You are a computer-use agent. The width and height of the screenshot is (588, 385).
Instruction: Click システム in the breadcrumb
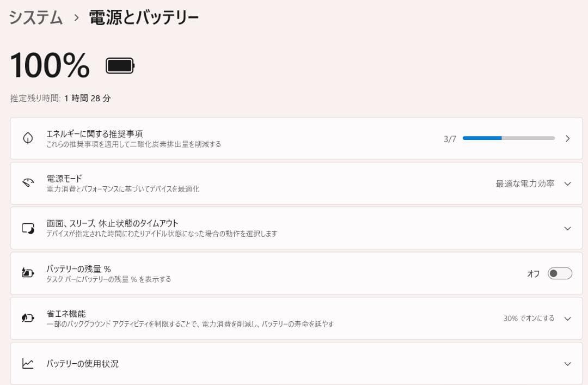coord(34,17)
